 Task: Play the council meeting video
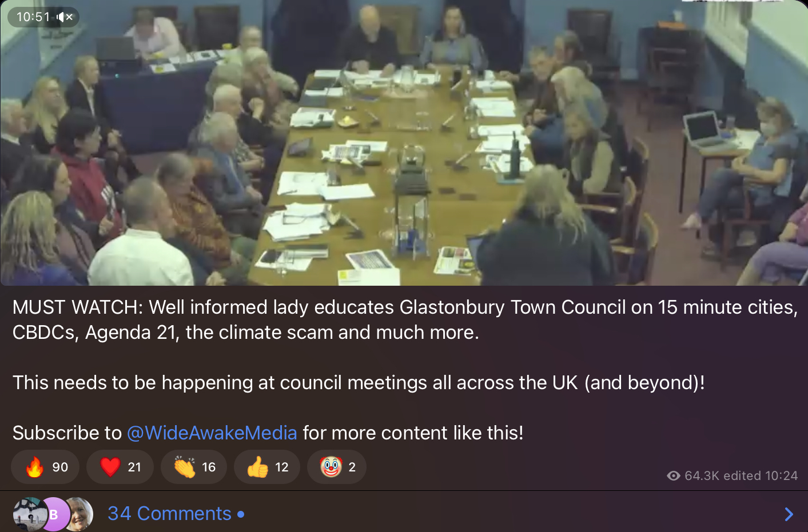(x=404, y=143)
